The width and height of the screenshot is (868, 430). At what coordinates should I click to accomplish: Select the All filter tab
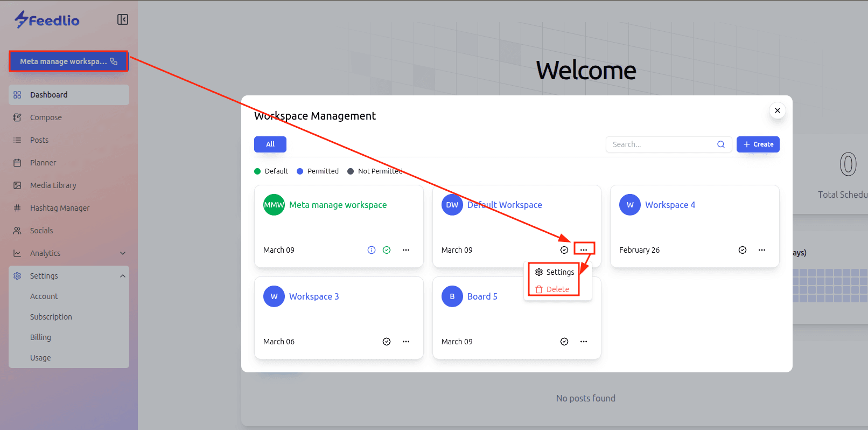pos(270,144)
